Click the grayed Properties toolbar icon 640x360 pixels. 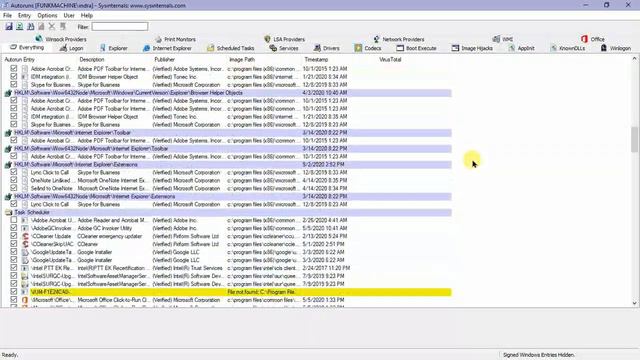tap(41, 27)
